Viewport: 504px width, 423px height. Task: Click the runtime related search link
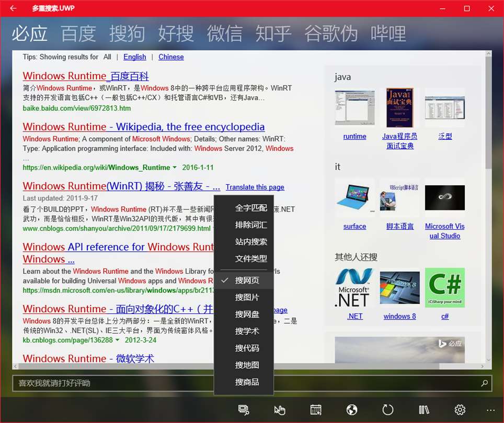click(354, 137)
